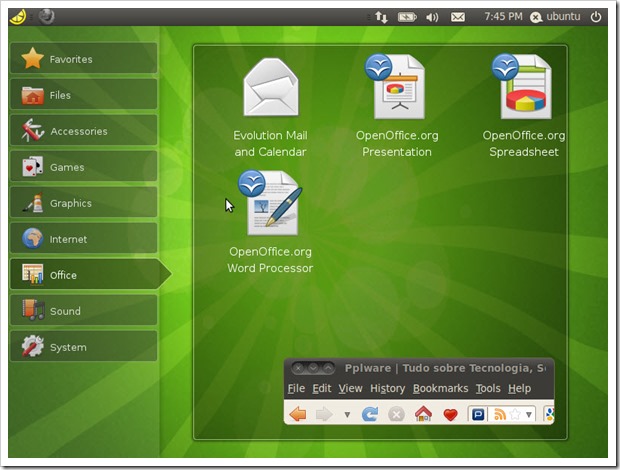Open the mail notification indicator
The height and width of the screenshot is (470, 620).
pyautogui.click(x=458, y=17)
